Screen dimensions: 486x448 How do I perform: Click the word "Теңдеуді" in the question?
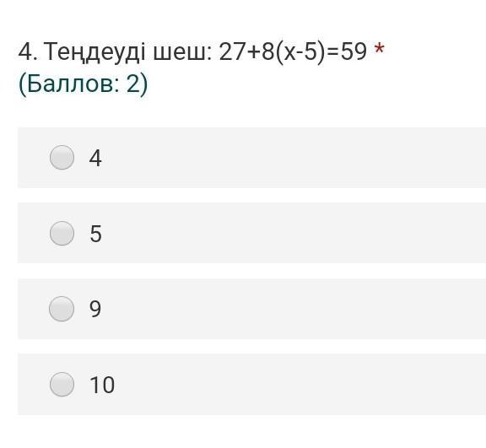click(95, 51)
